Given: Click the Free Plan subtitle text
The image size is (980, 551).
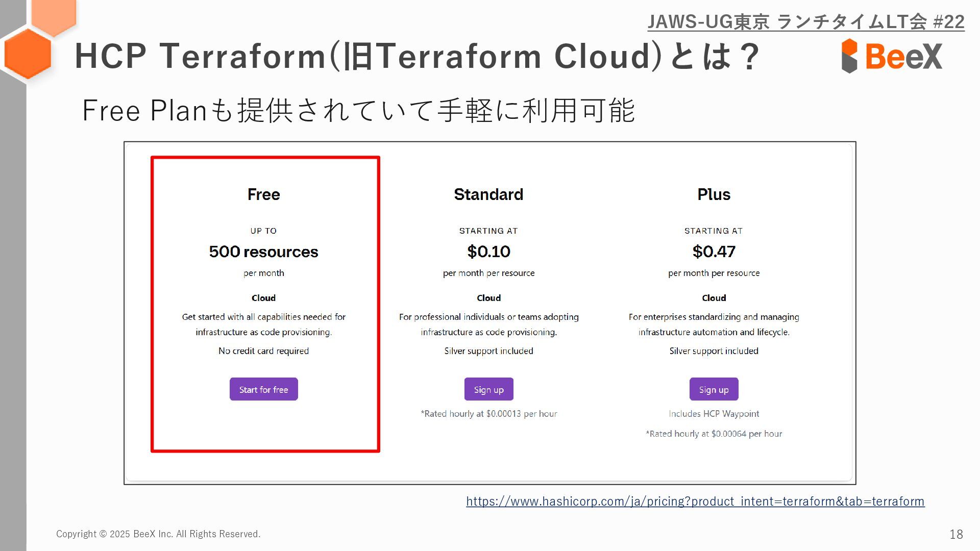Looking at the screenshot, I should 358,110.
